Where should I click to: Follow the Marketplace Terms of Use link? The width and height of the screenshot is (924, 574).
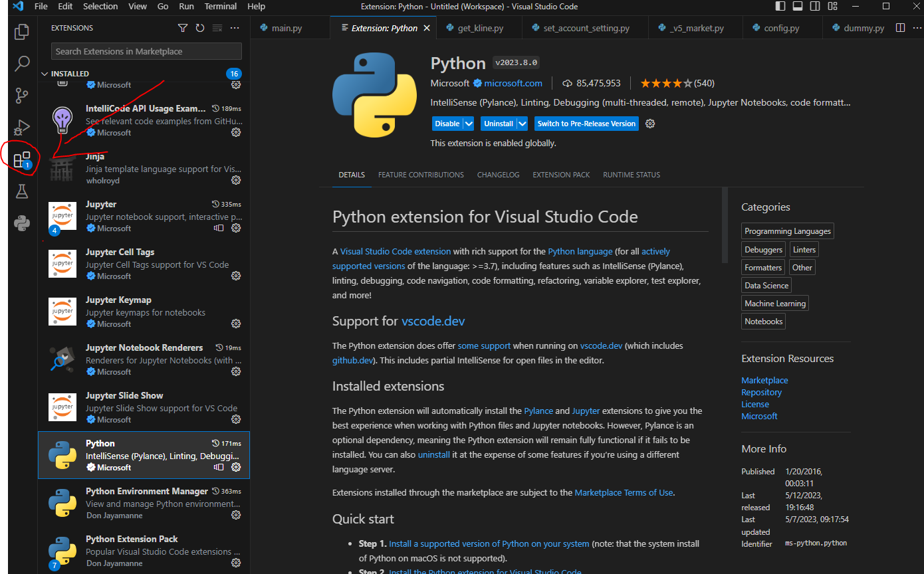click(x=624, y=492)
